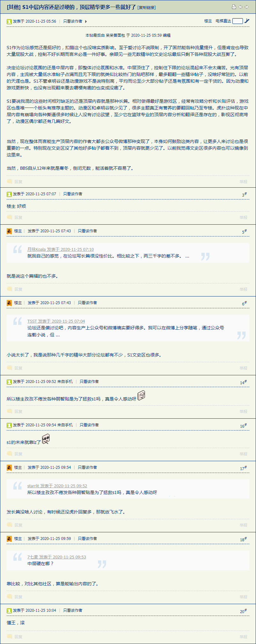Open quoted post by TSST

56,321
